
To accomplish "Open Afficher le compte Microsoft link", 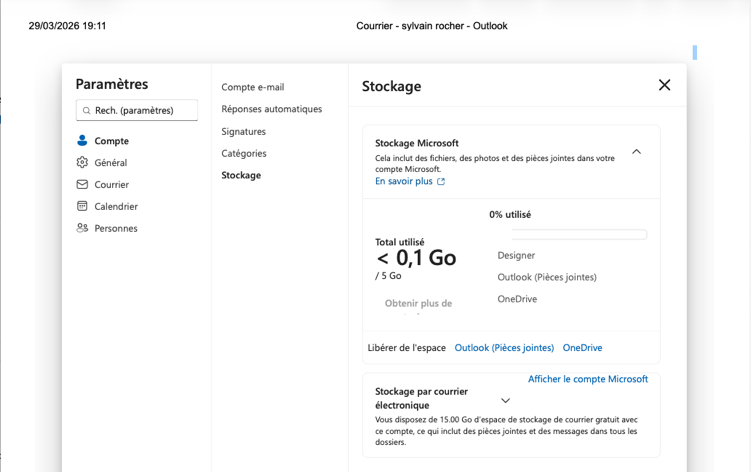I will pyautogui.click(x=588, y=379).
